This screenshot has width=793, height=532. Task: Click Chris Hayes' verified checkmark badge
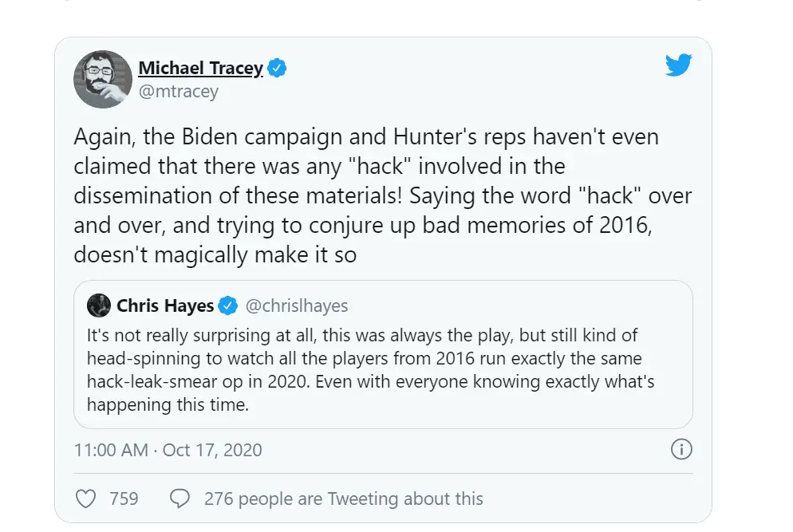pos(228,305)
